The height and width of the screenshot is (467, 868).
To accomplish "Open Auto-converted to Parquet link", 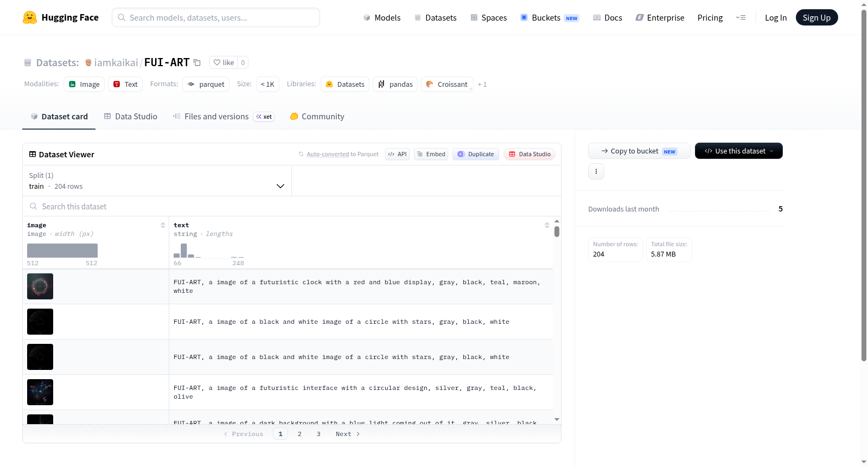I will tap(328, 154).
